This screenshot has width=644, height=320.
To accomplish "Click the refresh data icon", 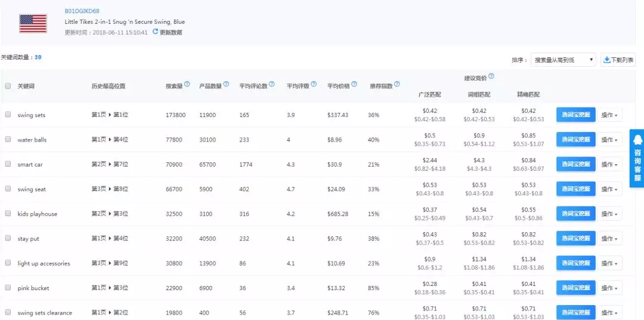I will (155, 32).
